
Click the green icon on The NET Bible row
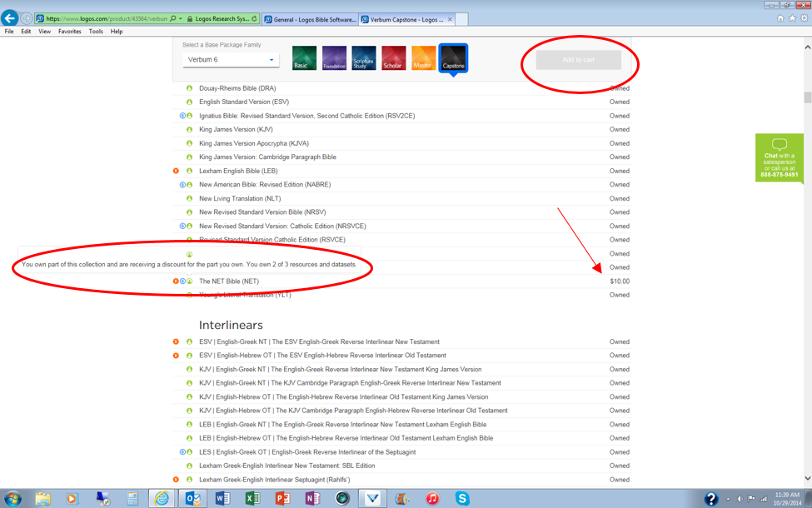(190, 281)
